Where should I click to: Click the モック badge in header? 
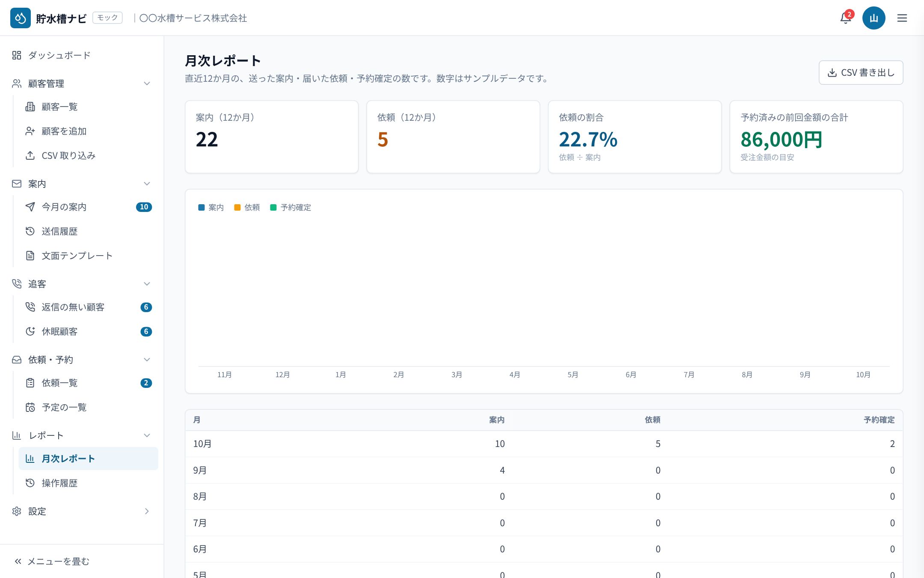(x=107, y=18)
